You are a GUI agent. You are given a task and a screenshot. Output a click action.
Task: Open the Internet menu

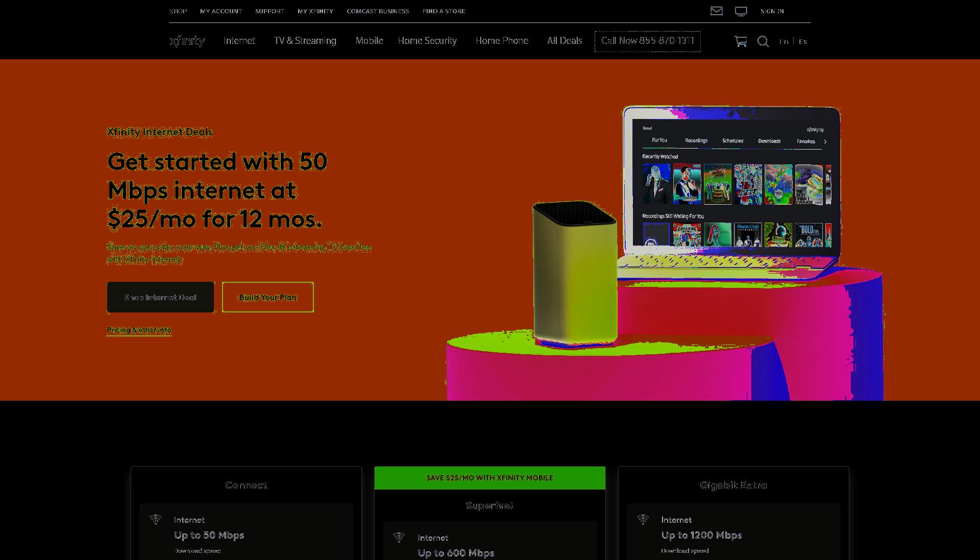click(x=239, y=41)
